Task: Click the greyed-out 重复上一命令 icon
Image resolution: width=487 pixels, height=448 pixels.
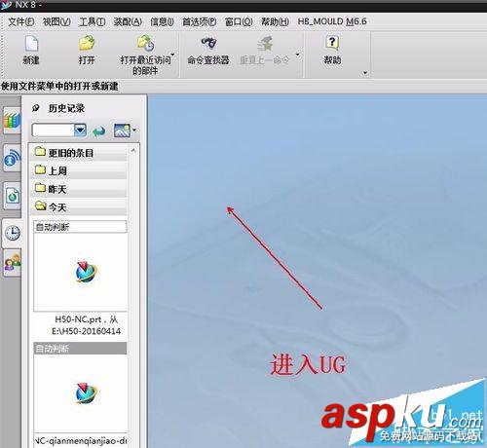Action: (265, 44)
